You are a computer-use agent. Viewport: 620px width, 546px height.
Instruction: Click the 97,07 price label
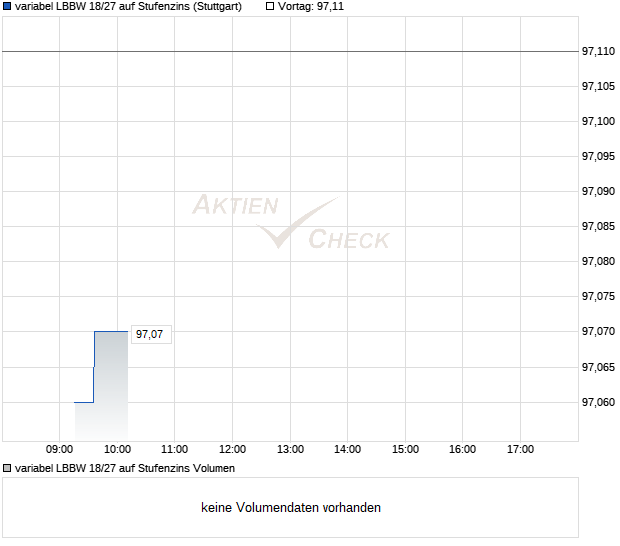click(x=151, y=334)
